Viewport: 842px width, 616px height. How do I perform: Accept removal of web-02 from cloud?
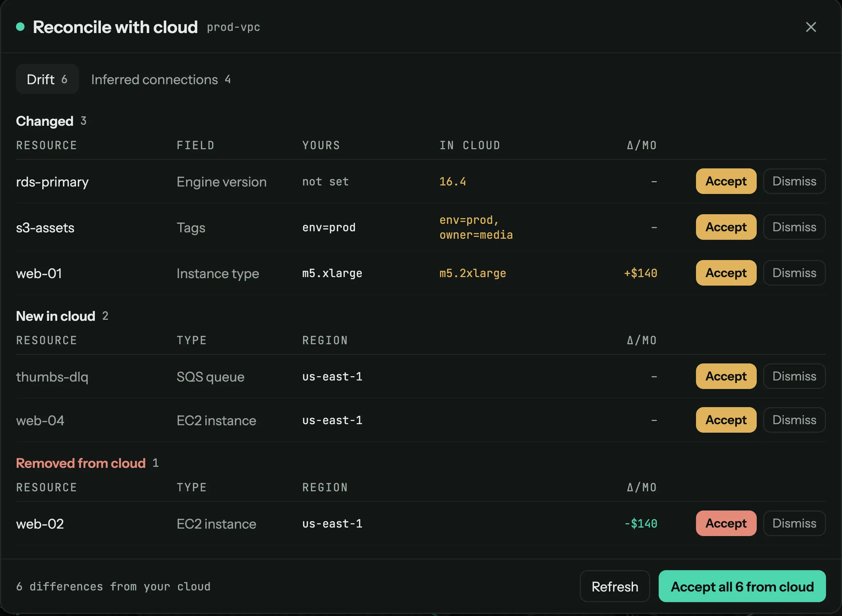726,523
